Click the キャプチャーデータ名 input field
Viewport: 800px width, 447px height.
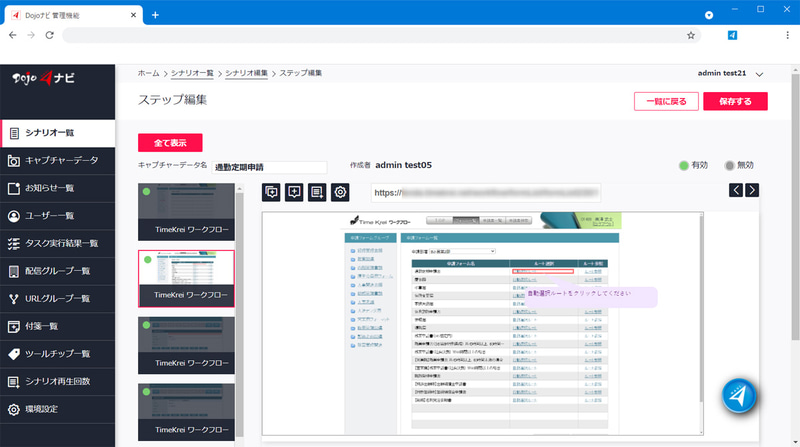point(269,167)
